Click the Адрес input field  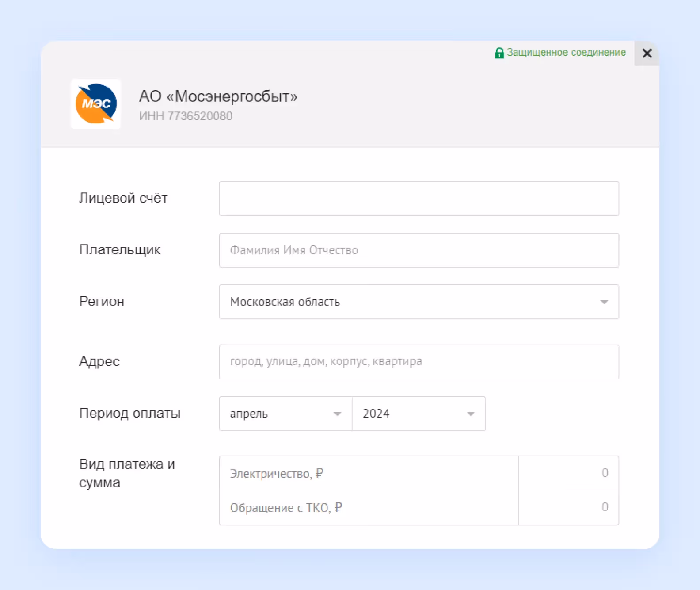[419, 362]
